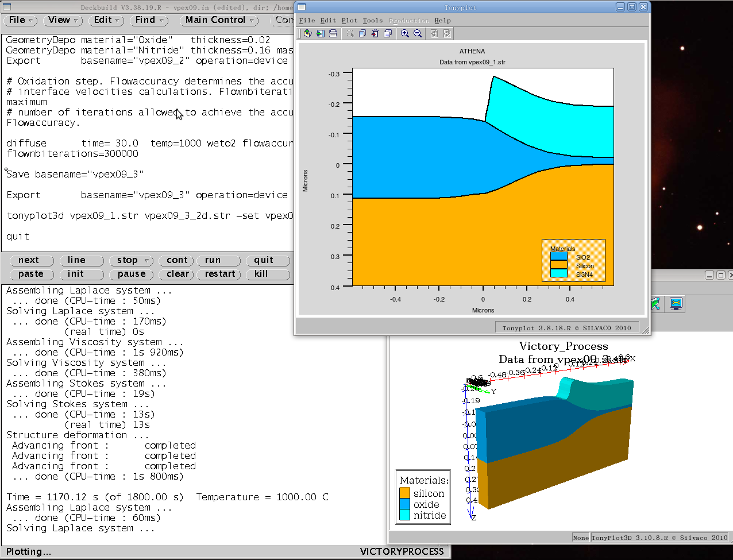The image size is (733, 560).
Task: Click the export/save structure icon in Tonyplot
Action: tap(320, 34)
